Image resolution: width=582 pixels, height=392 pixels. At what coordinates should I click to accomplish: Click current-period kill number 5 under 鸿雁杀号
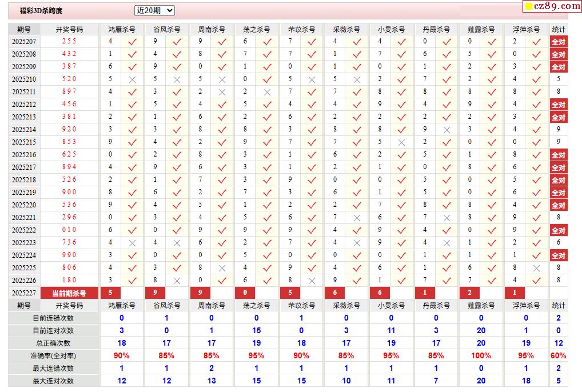110,293
